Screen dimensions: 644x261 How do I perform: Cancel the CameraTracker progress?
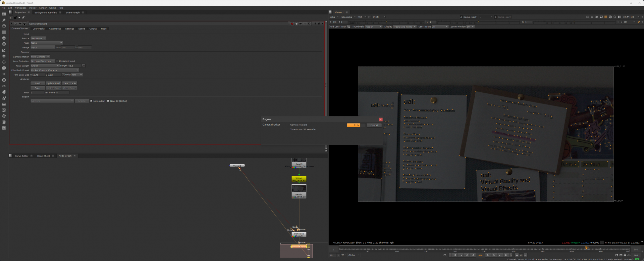pyautogui.click(x=374, y=125)
